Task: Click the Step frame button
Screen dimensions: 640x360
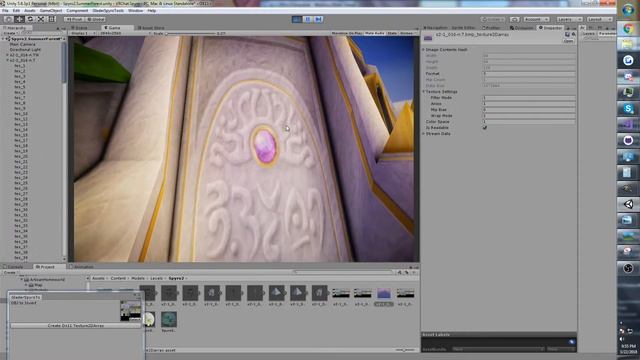Action: pyautogui.click(x=319, y=19)
